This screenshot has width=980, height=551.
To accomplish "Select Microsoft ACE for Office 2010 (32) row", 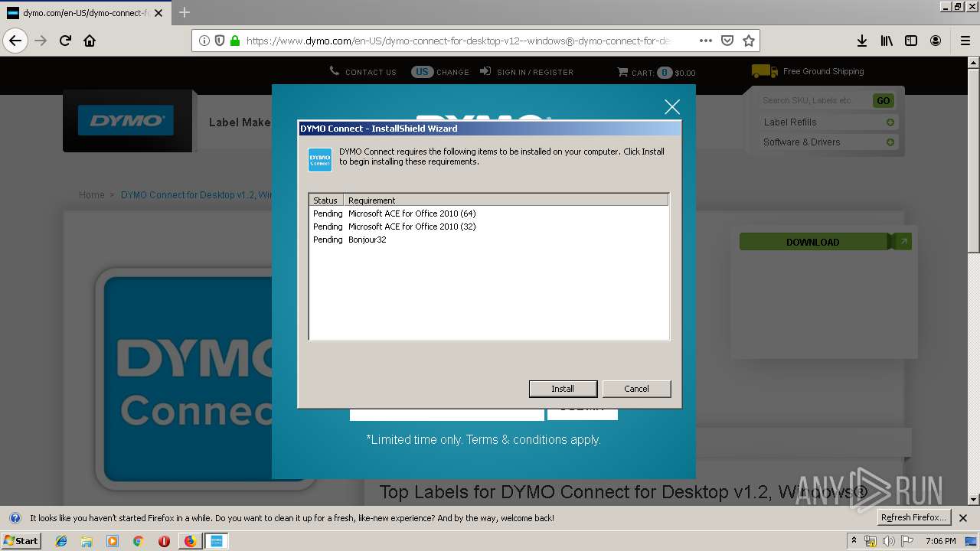I will 488,227.
